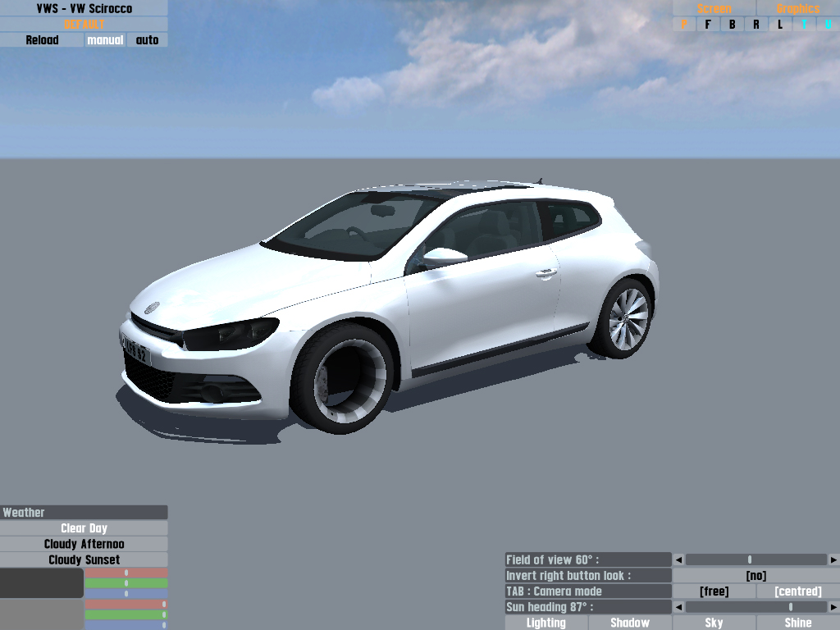Select Clear Day weather

coord(84,528)
